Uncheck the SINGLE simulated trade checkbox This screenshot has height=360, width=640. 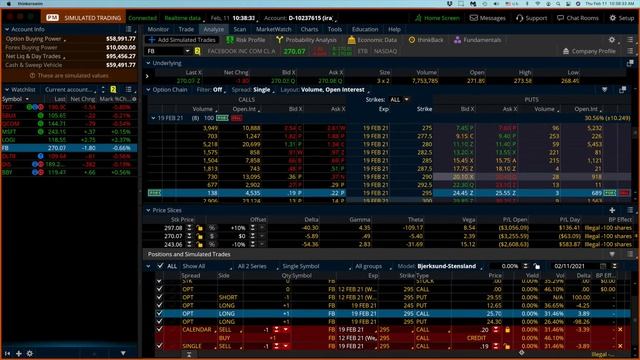pyautogui.click(x=159, y=346)
